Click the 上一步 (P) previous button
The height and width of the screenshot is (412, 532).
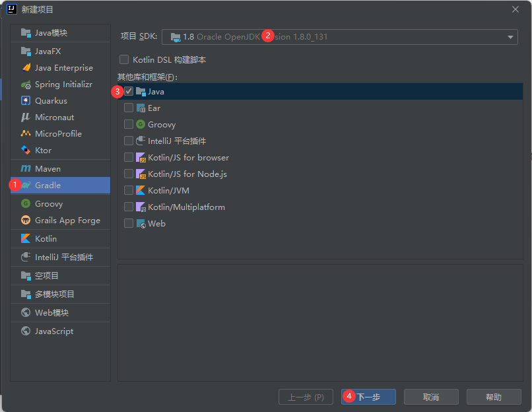pyautogui.click(x=306, y=397)
